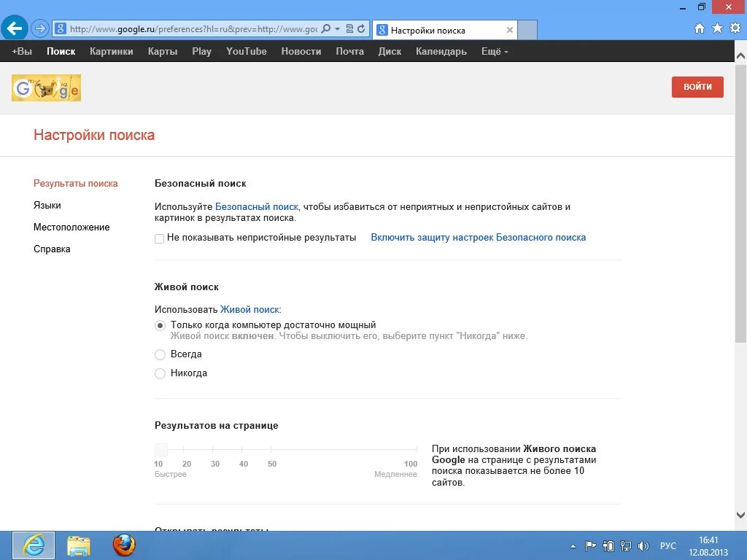The height and width of the screenshot is (560, 747).
Task: Select the Всегда radio option
Action: coord(160,354)
